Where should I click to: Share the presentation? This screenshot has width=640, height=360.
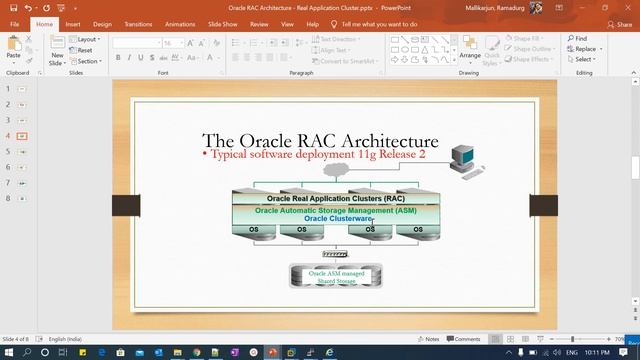(620, 25)
